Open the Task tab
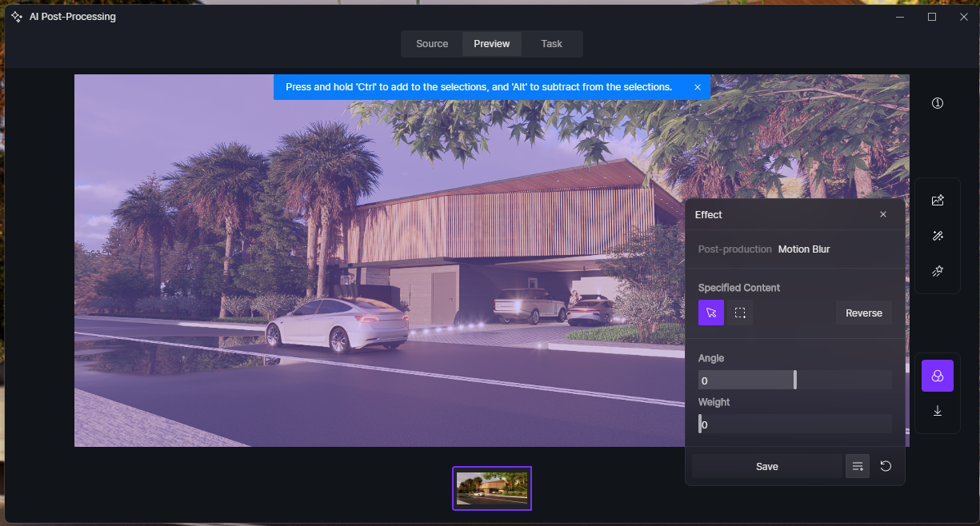Image resolution: width=980 pixels, height=526 pixels. pyautogui.click(x=551, y=44)
